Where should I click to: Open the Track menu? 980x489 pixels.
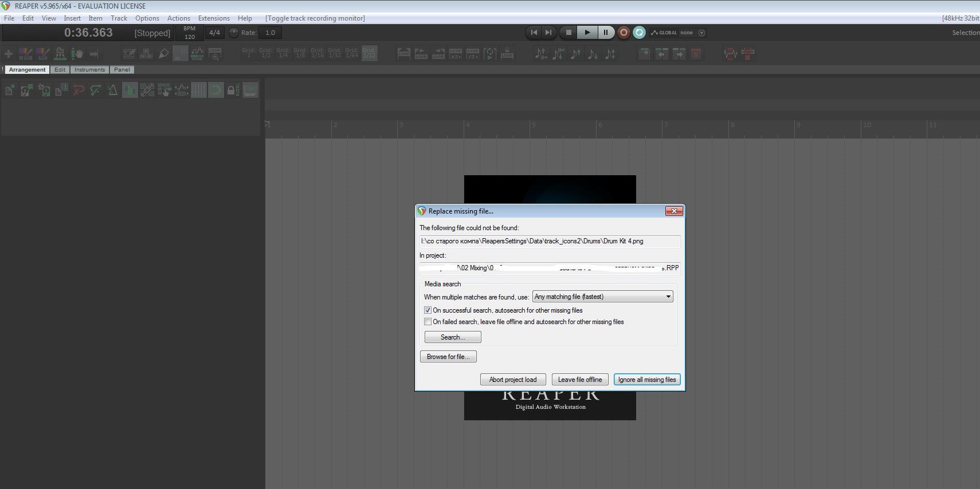[119, 18]
